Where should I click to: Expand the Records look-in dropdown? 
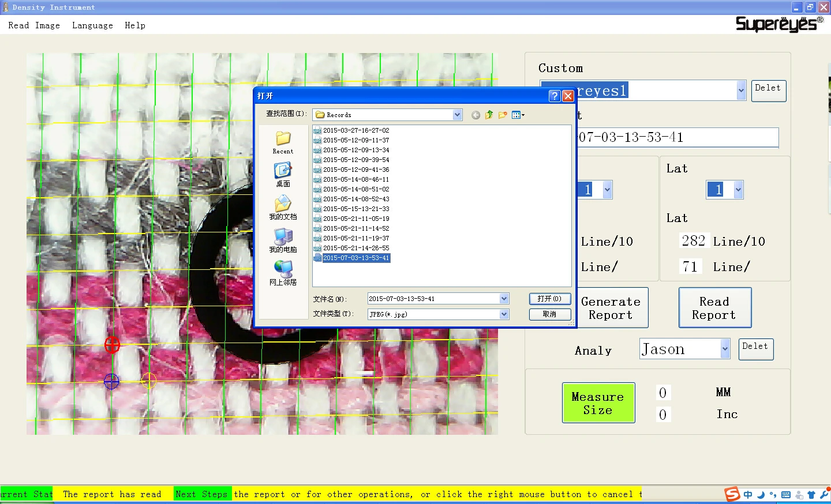457,115
